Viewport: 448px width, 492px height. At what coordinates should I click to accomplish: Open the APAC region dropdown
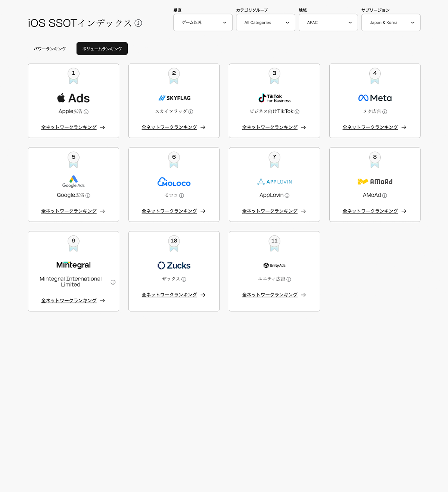click(328, 22)
